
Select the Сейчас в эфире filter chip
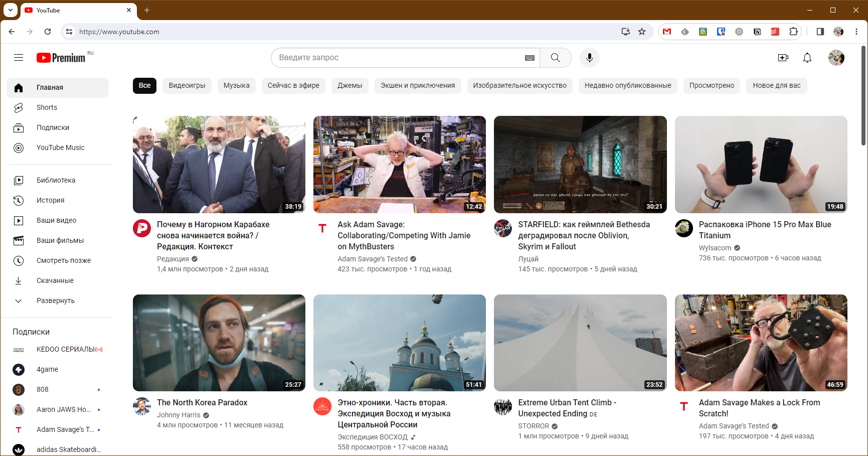(293, 86)
